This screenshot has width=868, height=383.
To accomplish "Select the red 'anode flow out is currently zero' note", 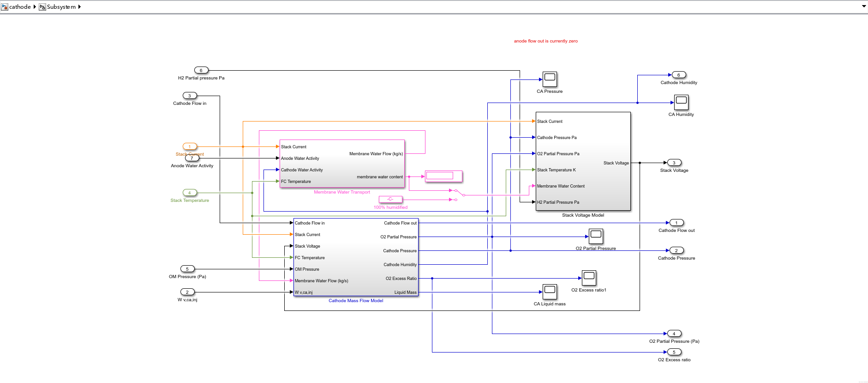I will pos(546,41).
